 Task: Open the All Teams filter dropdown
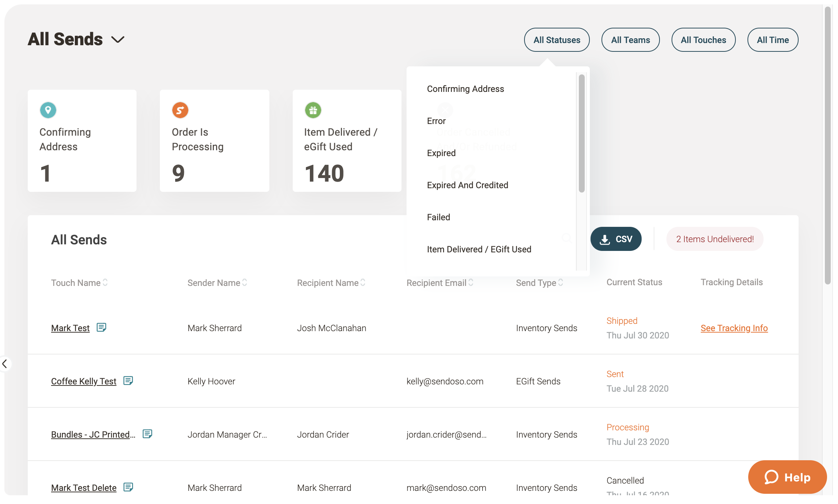coord(630,40)
